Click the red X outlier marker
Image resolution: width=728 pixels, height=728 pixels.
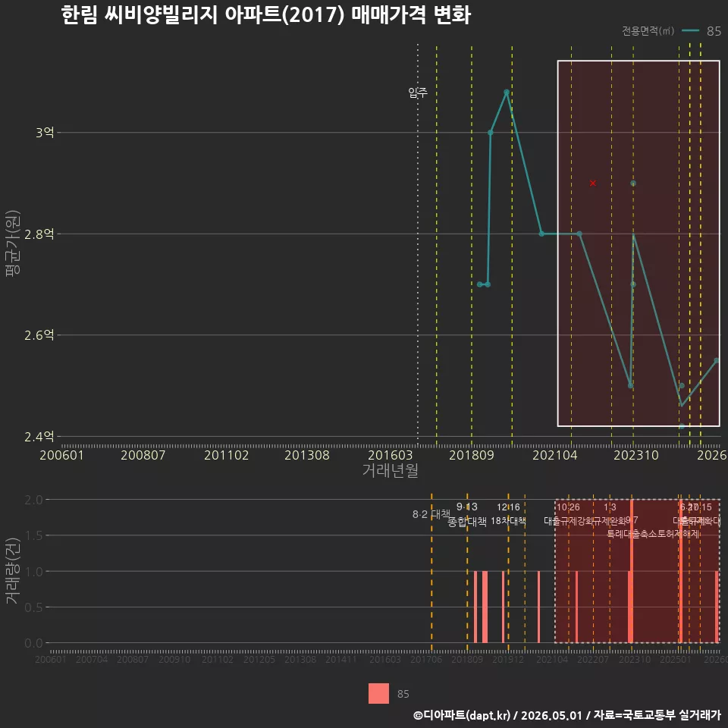592,183
